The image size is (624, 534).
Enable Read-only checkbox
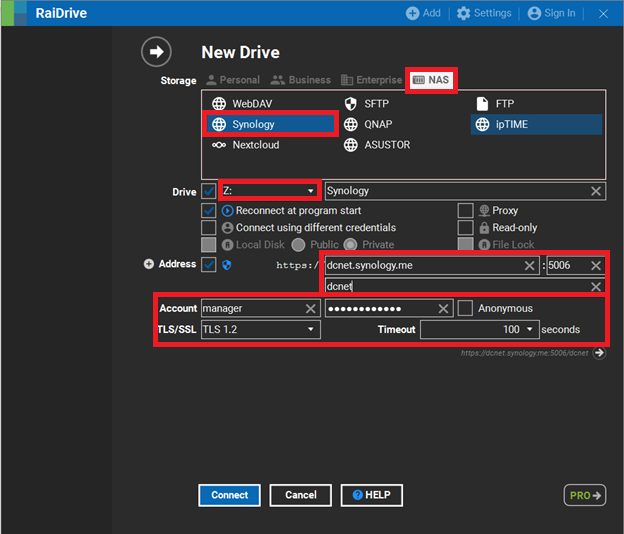[x=465, y=228]
